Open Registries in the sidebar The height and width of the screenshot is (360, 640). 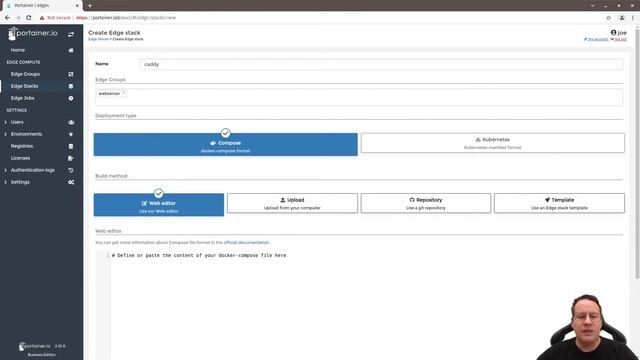[x=22, y=146]
